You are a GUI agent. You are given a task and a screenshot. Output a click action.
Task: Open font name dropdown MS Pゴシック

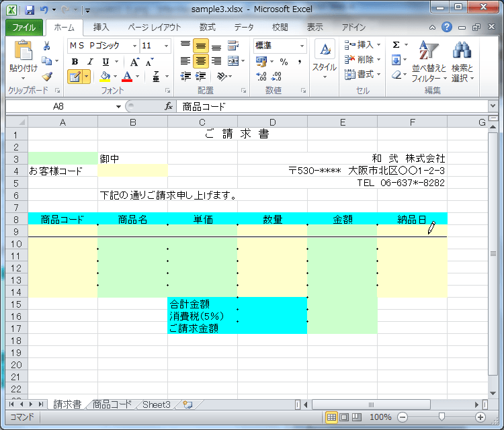[x=134, y=46]
